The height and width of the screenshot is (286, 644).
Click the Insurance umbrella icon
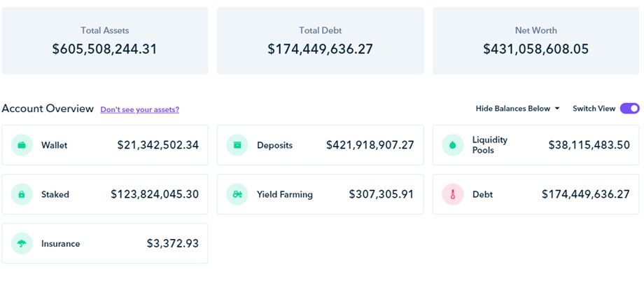click(x=22, y=243)
